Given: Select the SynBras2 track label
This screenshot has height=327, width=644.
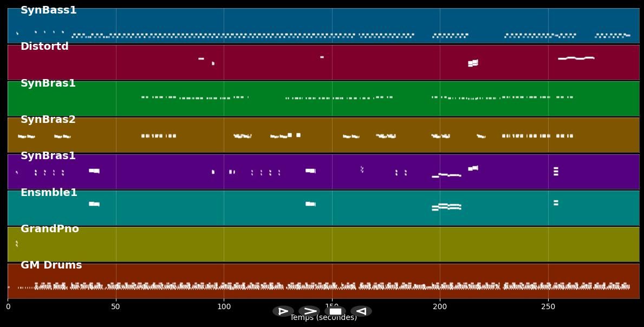Looking at the screenshot, I should tap(48, 120).
